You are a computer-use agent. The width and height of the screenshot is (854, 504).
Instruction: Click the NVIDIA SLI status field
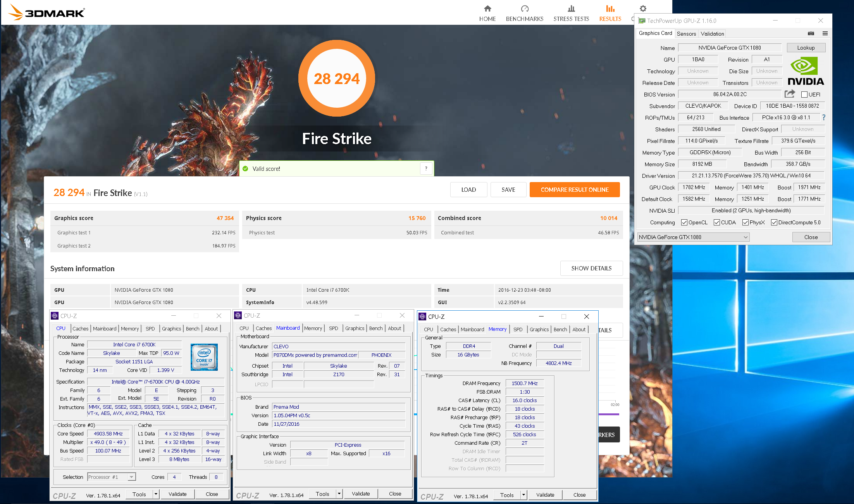click(x=751, y=210)
